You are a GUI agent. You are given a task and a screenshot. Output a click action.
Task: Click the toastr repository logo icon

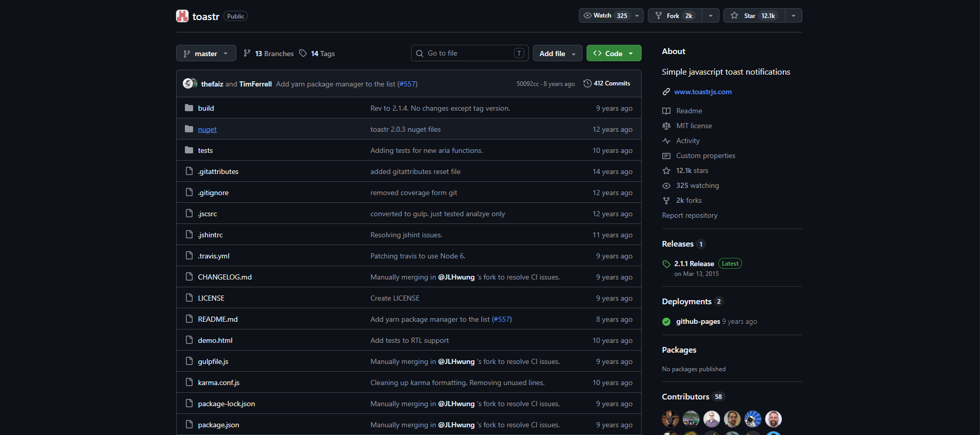coord(182,16)
